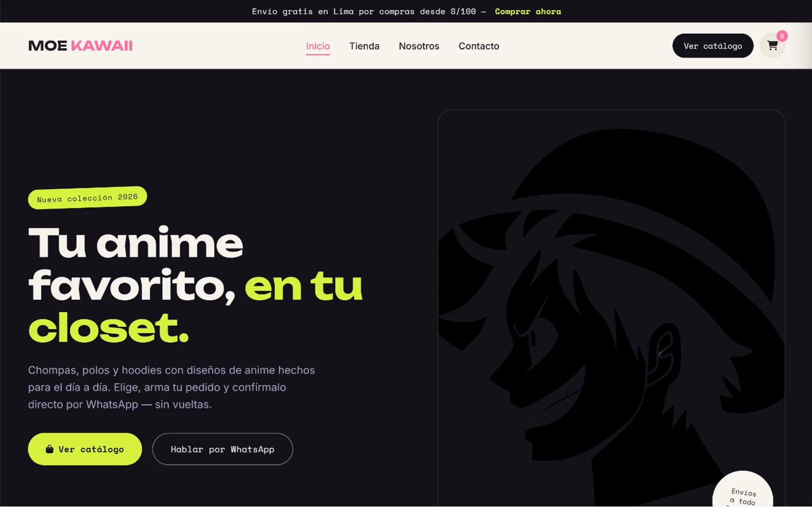Image resolution: width=812 pixels, height=507 pixels.
Task: Open the shopping cart icon
Action: pyautogui.click(x=772, y=46)
